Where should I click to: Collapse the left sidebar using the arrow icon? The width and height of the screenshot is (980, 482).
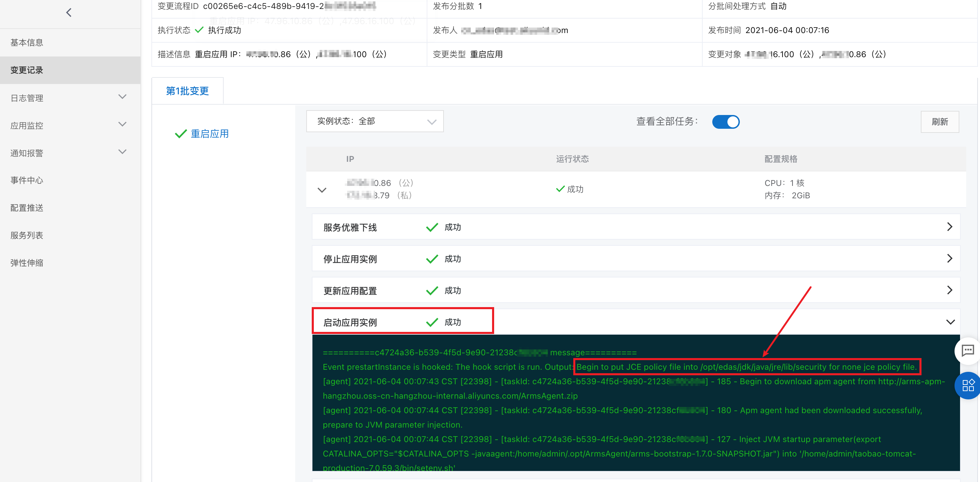click(x=68, y=12)
